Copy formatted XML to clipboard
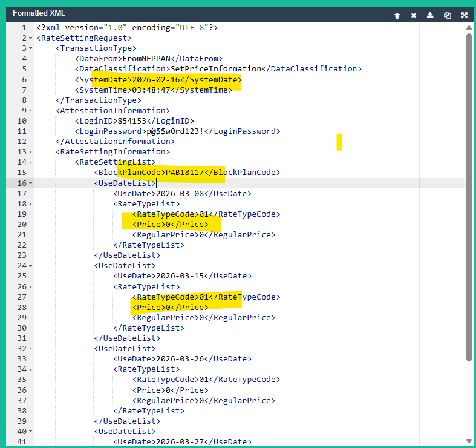Screen dimensions: 476x448 [x=448, y=15]
